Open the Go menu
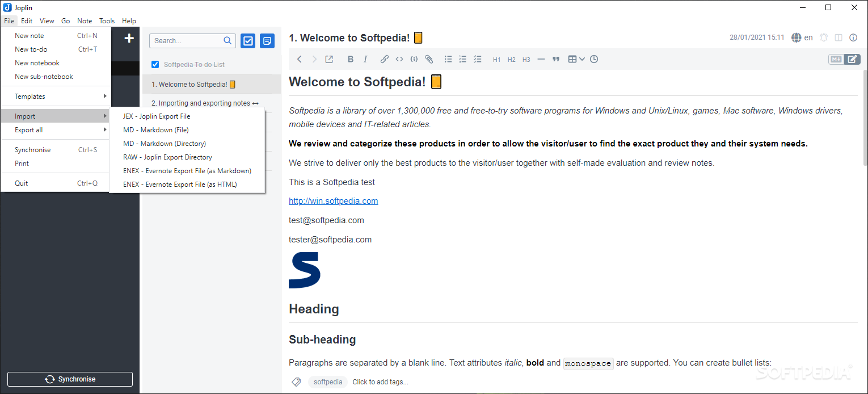 pos(66,21)
